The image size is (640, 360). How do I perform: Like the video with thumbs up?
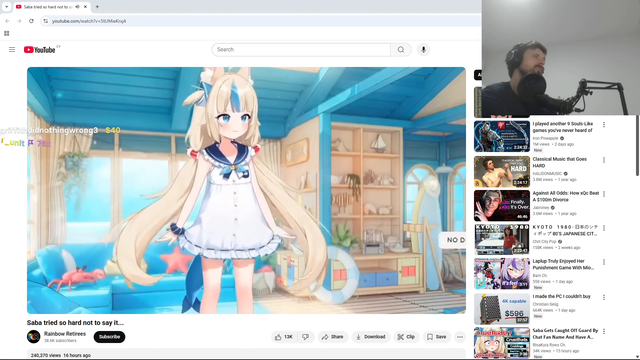click(284, 337)
